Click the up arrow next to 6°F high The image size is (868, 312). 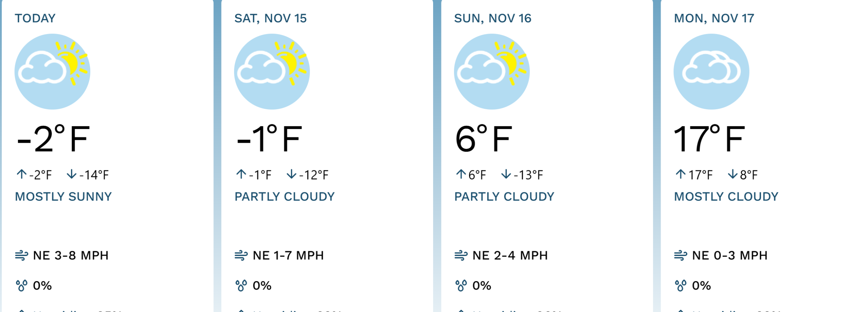pos(461,174)
